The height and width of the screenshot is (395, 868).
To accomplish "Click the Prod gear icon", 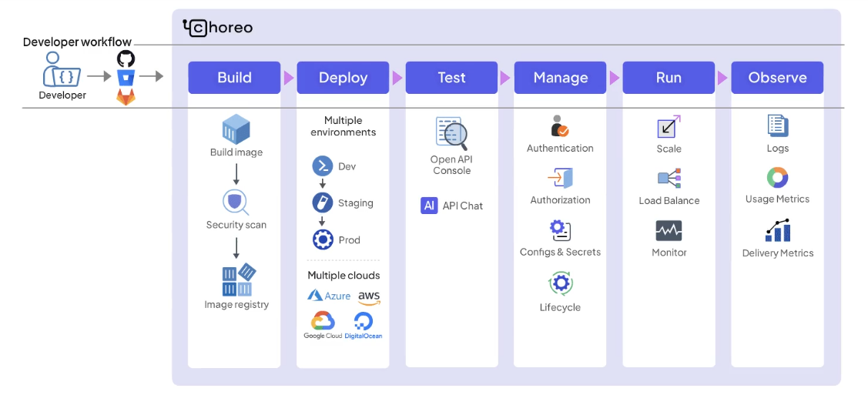I will click(323, 239).
